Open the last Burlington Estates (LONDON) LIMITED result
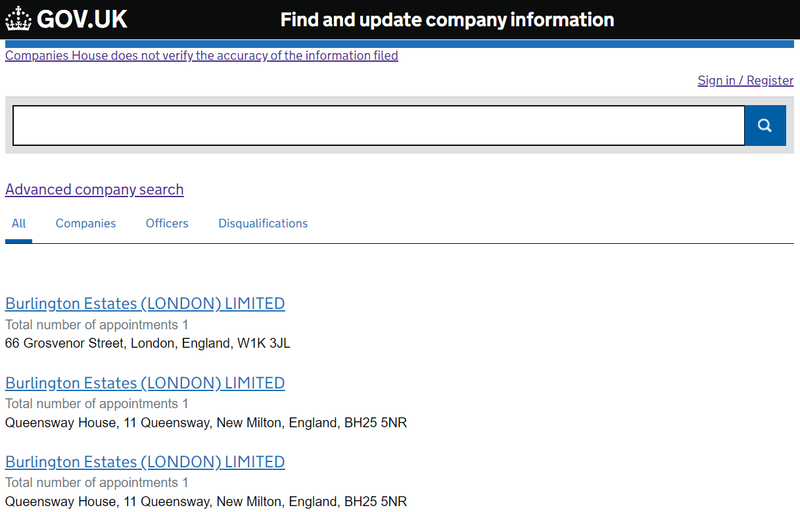Viewport: 800px width, 512px height. [145, 462]
